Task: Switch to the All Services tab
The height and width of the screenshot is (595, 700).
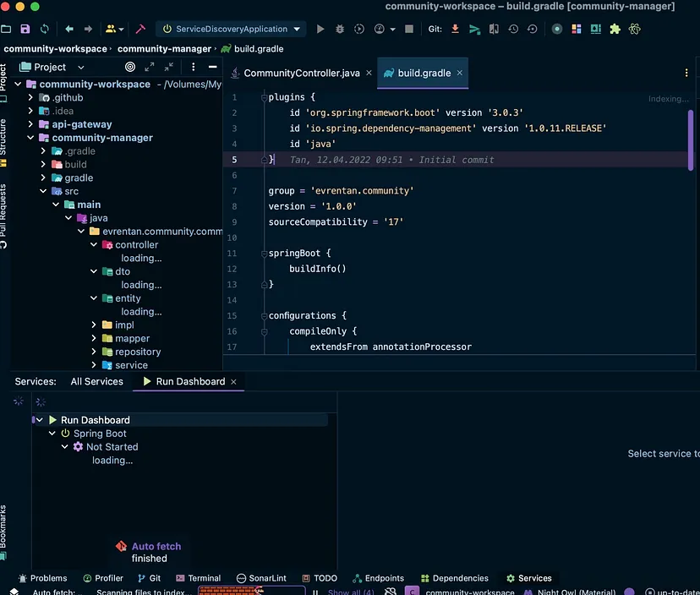Action: pos(96,381)
